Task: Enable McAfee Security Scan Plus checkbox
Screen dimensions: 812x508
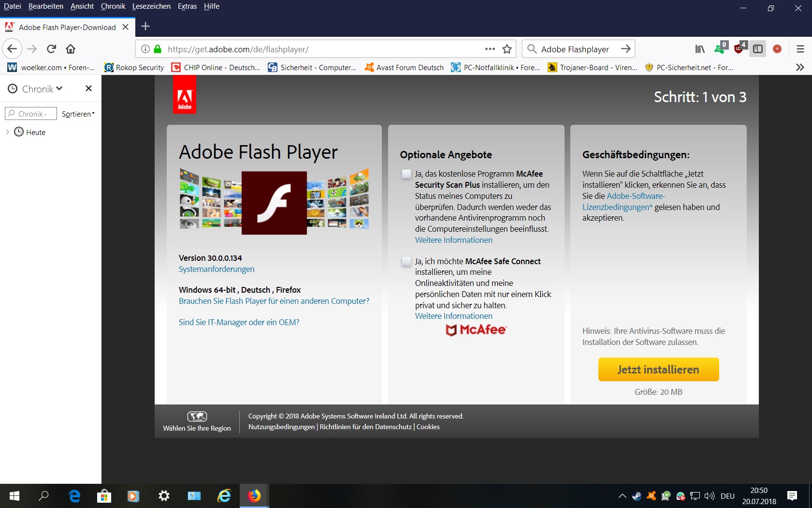Action: coord(406,174)
